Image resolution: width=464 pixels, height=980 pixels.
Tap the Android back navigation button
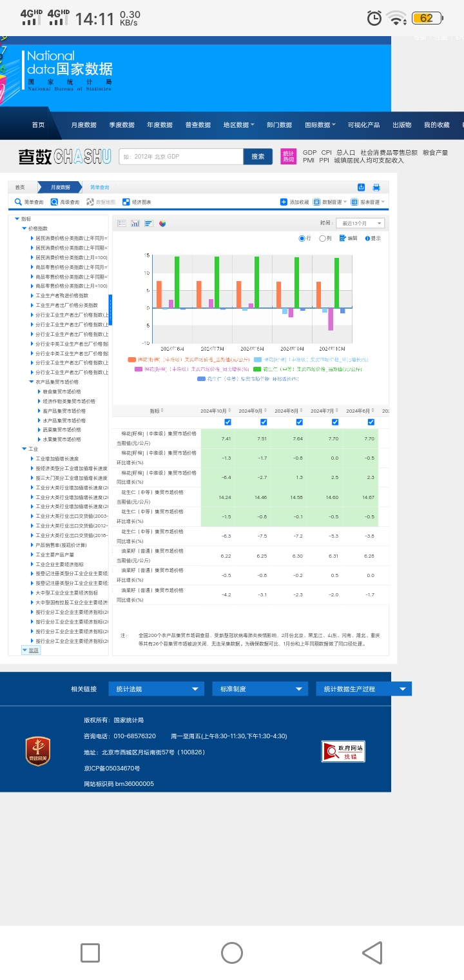pos(372,952)
